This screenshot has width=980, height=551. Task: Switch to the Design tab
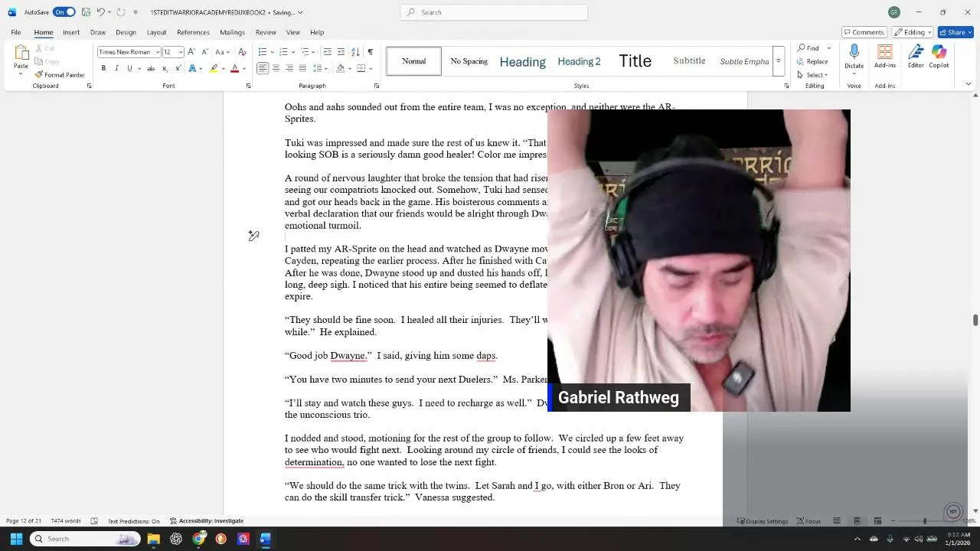(126, 32)
